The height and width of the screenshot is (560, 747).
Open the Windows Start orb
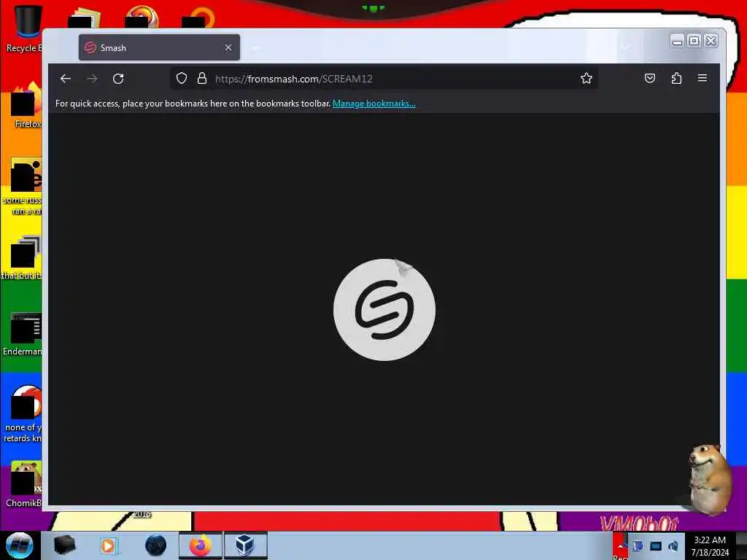click(20, 545)
